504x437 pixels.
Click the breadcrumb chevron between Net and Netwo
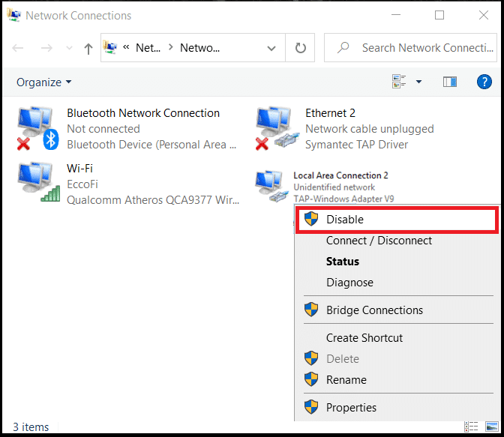click(x=171, y=47)
